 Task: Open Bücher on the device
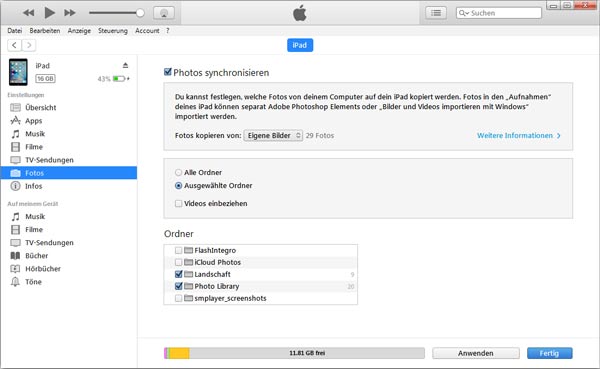(69, 256)
